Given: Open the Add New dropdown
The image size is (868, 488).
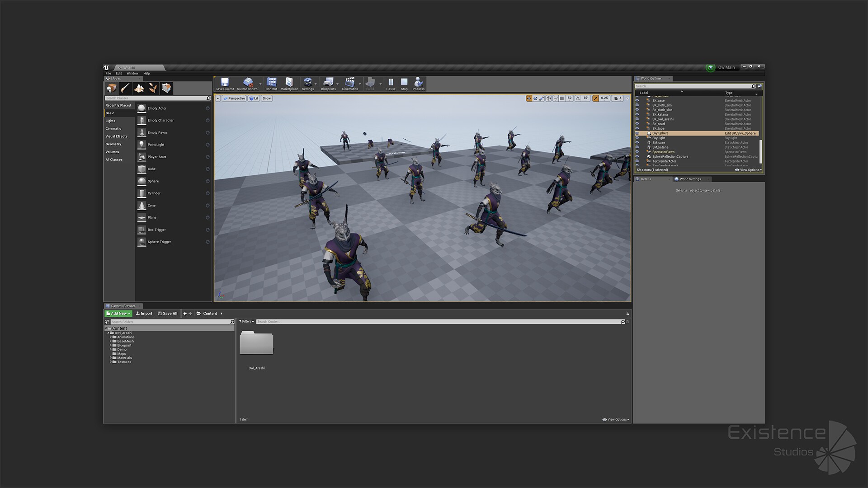Looking at the screenshot, I should 118,313.
